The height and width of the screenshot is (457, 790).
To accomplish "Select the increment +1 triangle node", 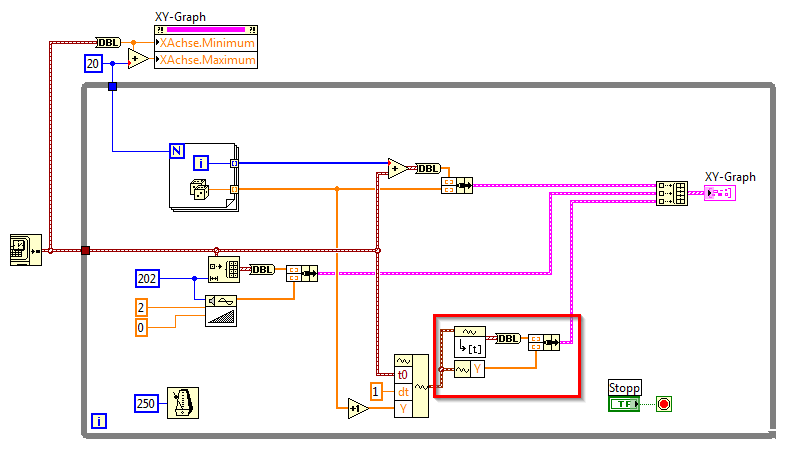I will click(x=358, y=408).
